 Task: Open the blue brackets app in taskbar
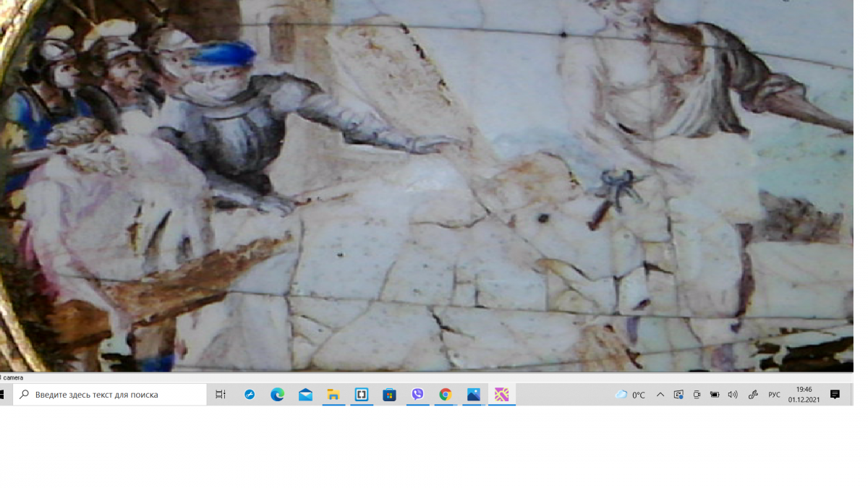362,395
